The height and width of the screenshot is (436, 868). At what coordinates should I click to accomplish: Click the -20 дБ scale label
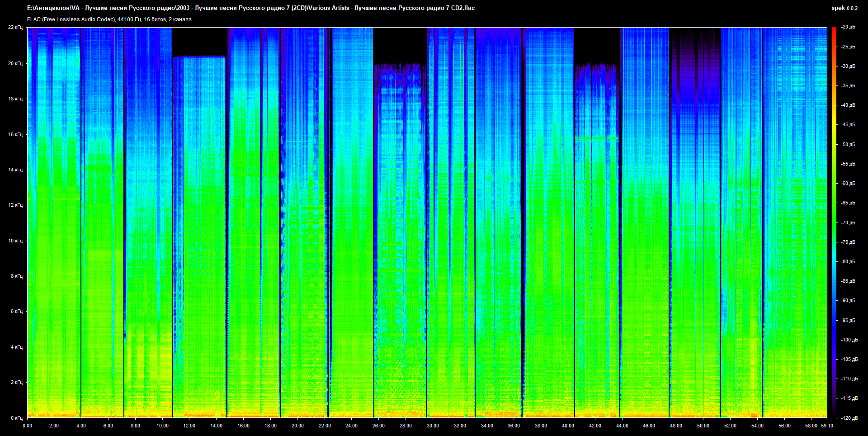tap(848, 27)
